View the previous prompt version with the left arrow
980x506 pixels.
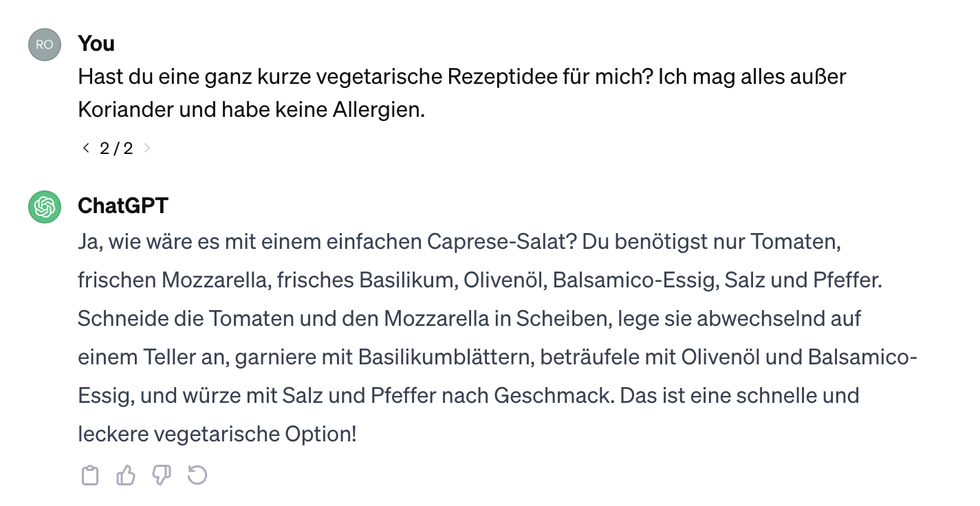click(x=85, y=147)
